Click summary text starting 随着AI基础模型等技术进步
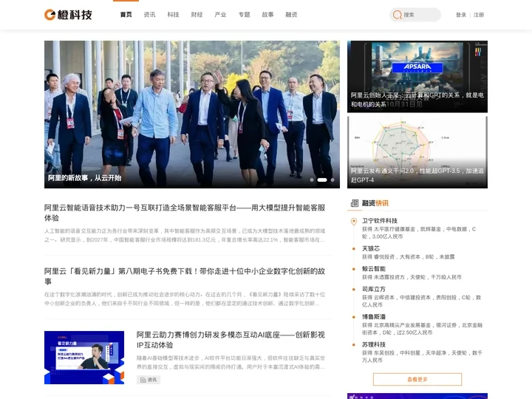The height and width of the screenshot is (399, 532). click(x=231, y=362)
